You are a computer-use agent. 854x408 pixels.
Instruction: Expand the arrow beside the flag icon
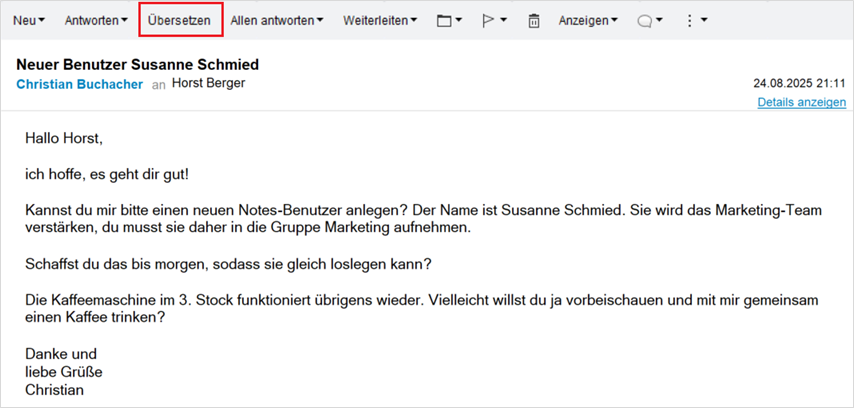503,21
